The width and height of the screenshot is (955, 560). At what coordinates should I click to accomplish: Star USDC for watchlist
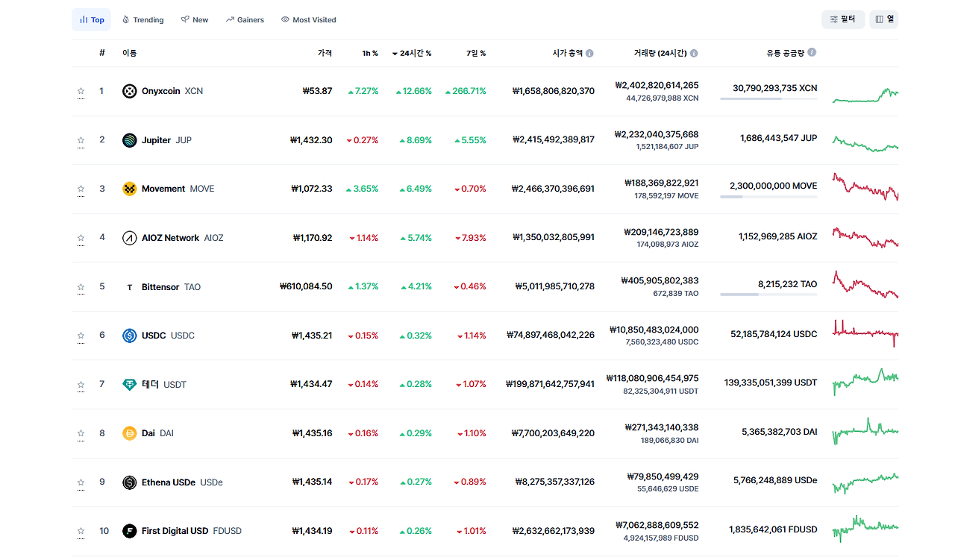coord(81,336)
